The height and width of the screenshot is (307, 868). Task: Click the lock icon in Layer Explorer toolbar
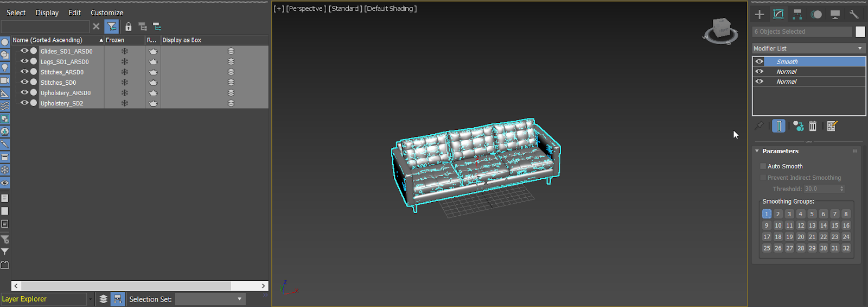[129, 27]
